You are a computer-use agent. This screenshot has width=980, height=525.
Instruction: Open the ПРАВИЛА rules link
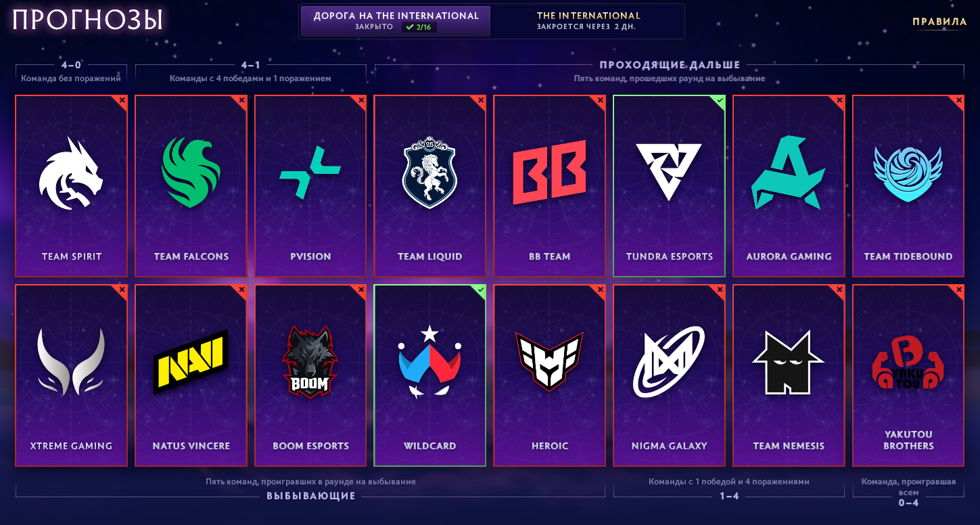point(939,22)
